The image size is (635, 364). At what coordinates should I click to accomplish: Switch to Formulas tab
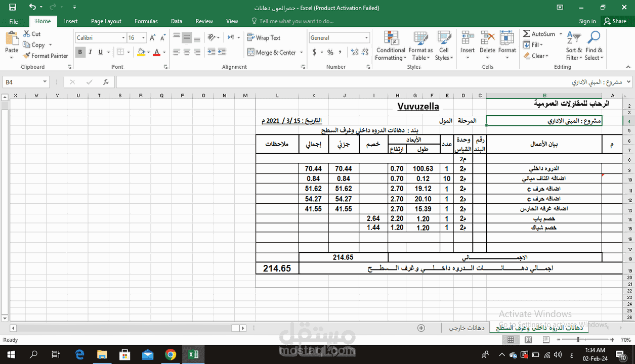[146, 21]
